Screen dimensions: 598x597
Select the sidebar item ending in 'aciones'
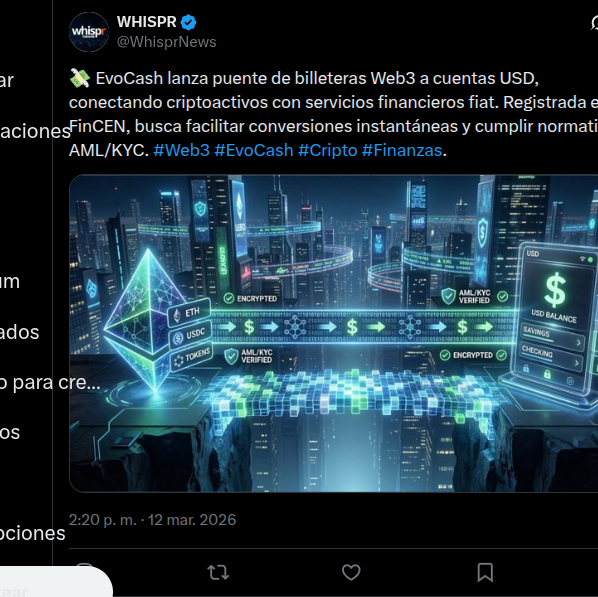(35, 131)
